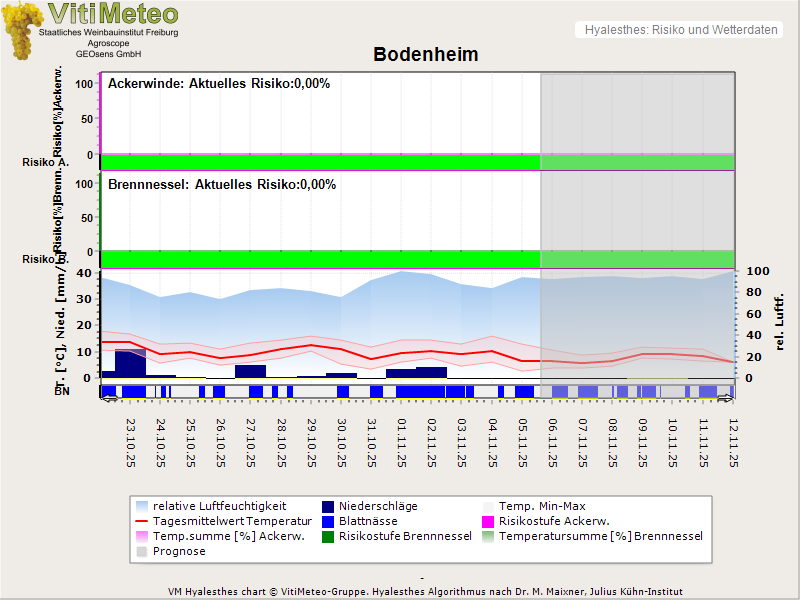Screen dimensions: 800x600
Task: Click the Risikostufe Brennnessel green swatch
Action: tap(326, 536)
